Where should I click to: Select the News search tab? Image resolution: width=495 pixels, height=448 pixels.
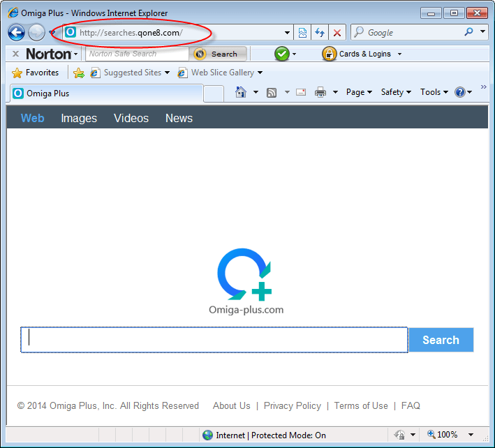pos(179,119)
